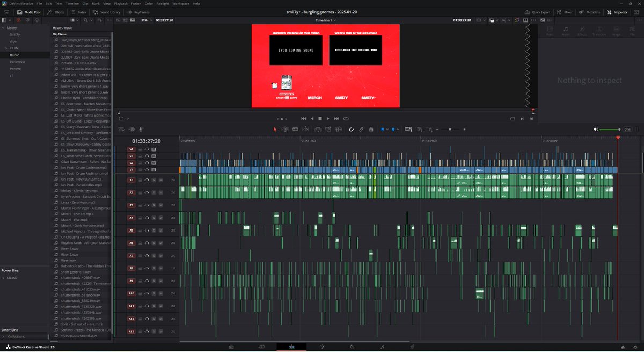Click Quick Export
Viewport: 644px width, 352px height.
point(538,11)
